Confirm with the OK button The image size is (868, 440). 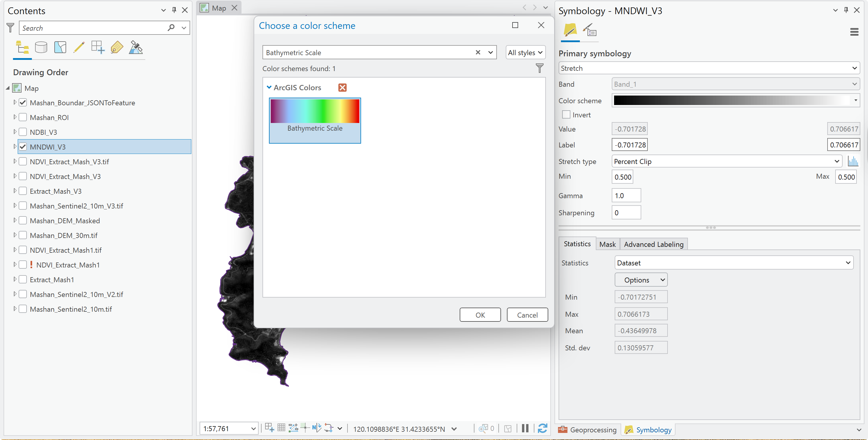tap(480, 315)
